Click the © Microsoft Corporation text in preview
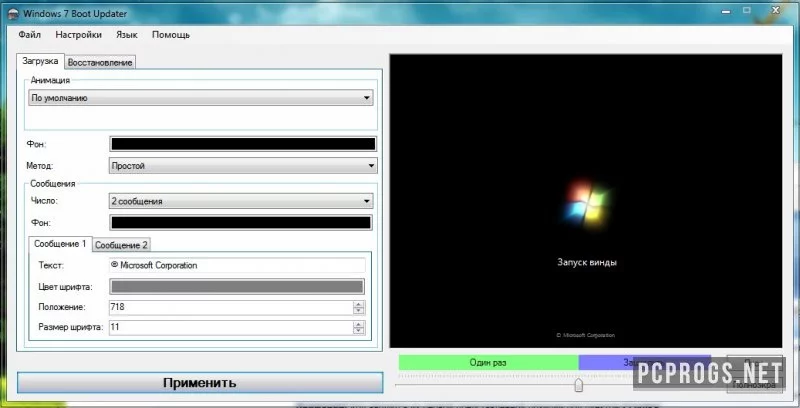Viewport: 800px width, 408px height. tap(586, 335)
